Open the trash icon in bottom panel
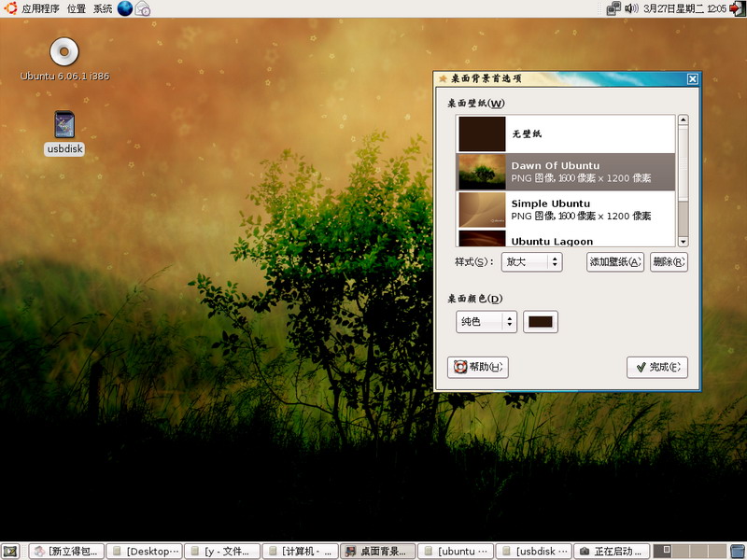Image resolution: width=747 pixels, height=560 pixels. (738, 552)
